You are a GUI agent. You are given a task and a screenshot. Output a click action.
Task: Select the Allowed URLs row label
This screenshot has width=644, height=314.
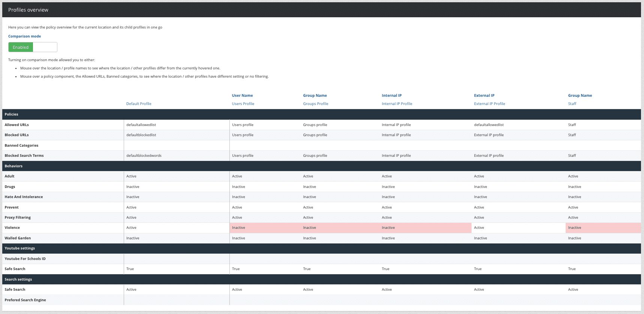[x=16, y=125]
